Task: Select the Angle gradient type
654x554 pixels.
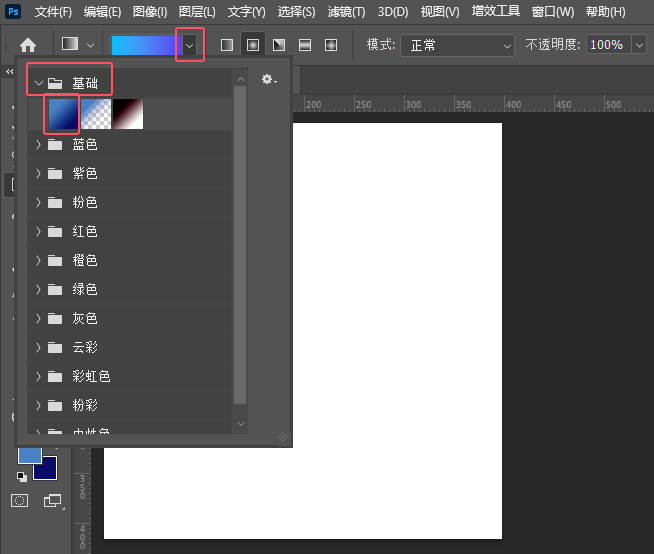Action: [279, 45]
